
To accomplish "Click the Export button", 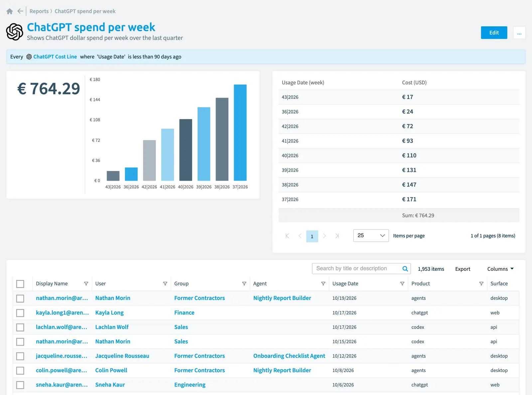I will (463, 269).
